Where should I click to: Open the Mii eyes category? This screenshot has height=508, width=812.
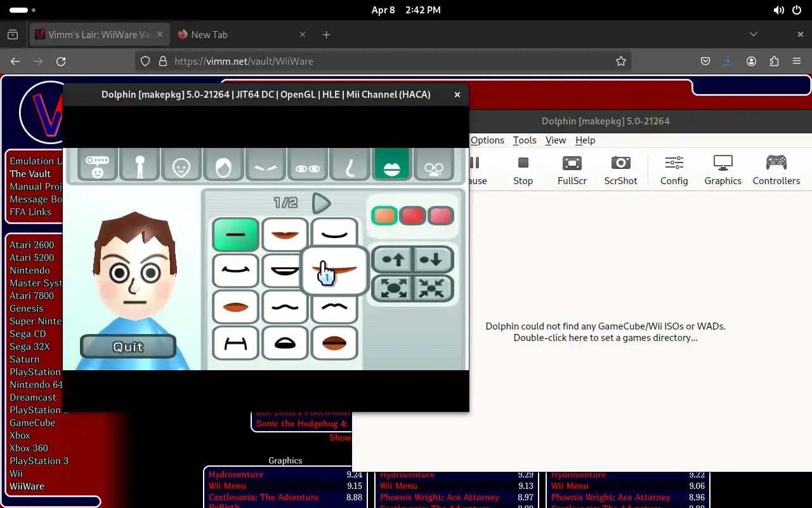[308, 164]
